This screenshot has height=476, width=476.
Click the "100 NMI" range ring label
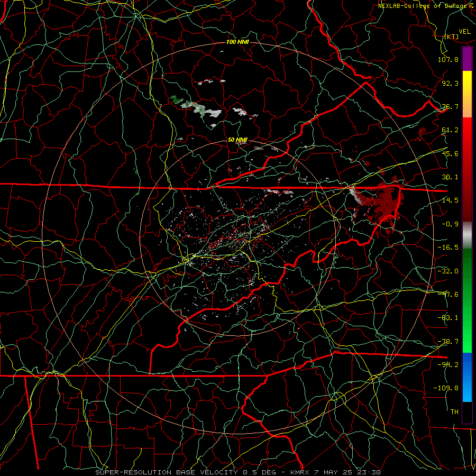coord(237,42)
